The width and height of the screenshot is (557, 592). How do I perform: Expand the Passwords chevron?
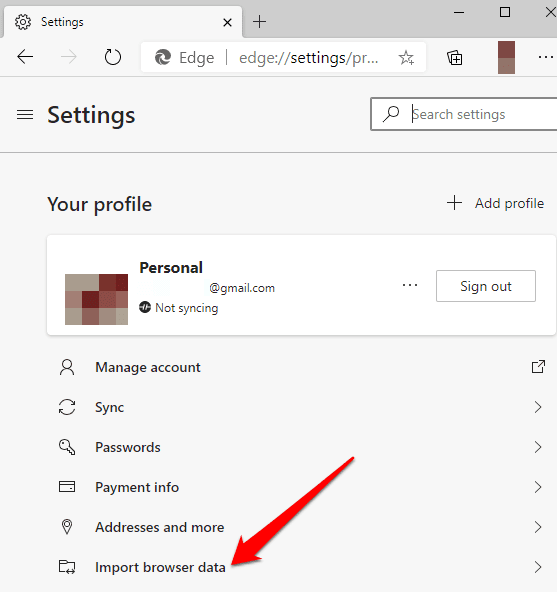[538, 447]
